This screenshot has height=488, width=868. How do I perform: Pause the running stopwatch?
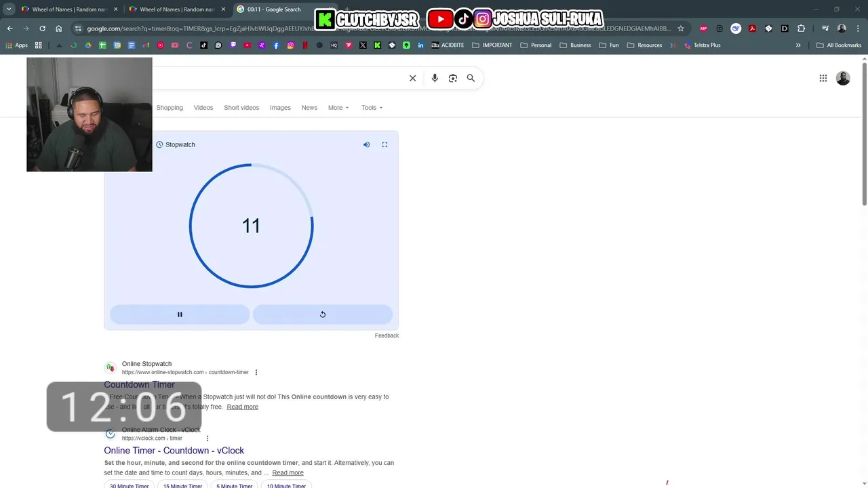click(x=180, y=314)
